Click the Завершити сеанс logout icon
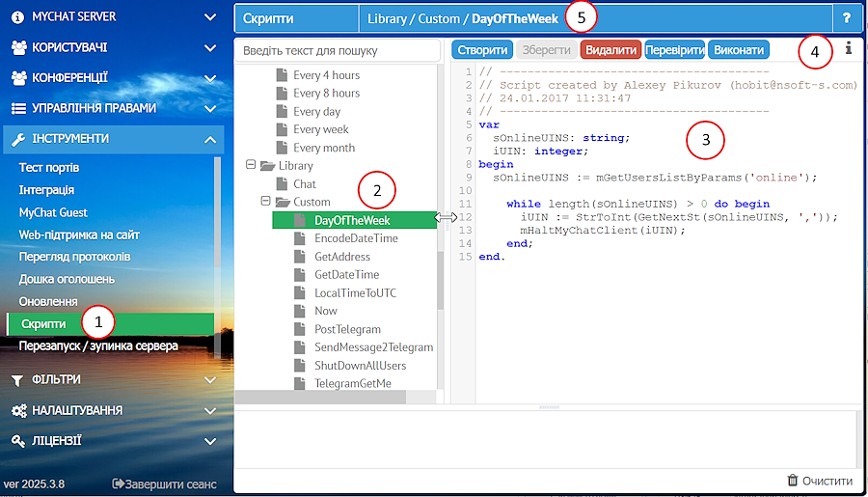Viewport: 868px width, 497px height. tap(119, 483)
